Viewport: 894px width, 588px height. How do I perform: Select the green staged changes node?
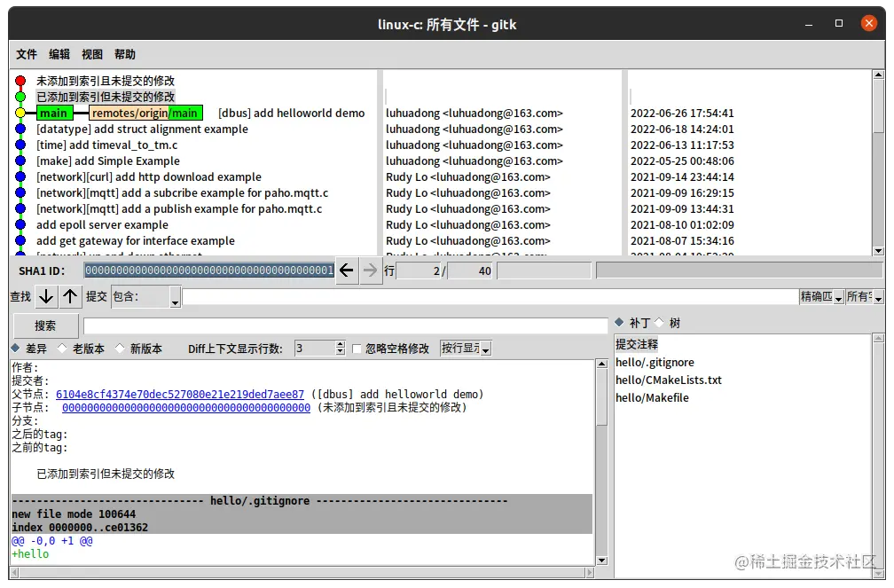tap(20, 97)
